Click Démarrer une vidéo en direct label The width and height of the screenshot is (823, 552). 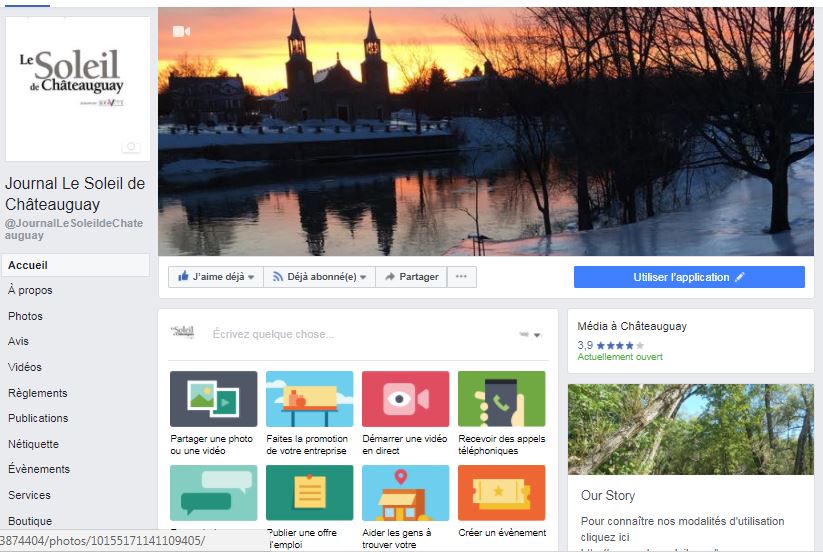[x=405, y=444]
